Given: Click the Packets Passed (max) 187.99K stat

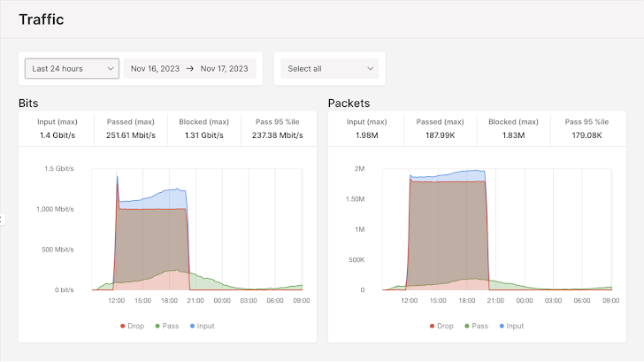Looking at the screenshot, I should [440, 129].
